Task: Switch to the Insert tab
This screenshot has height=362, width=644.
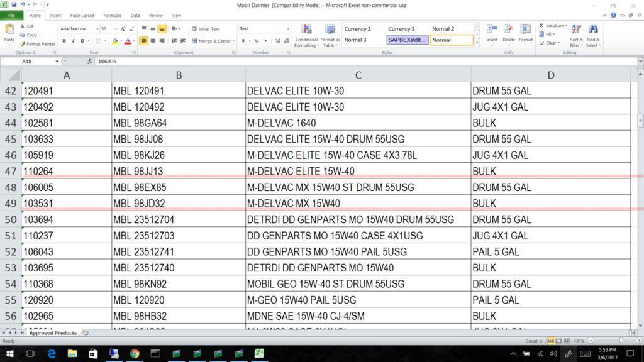Action: [55, 16]
